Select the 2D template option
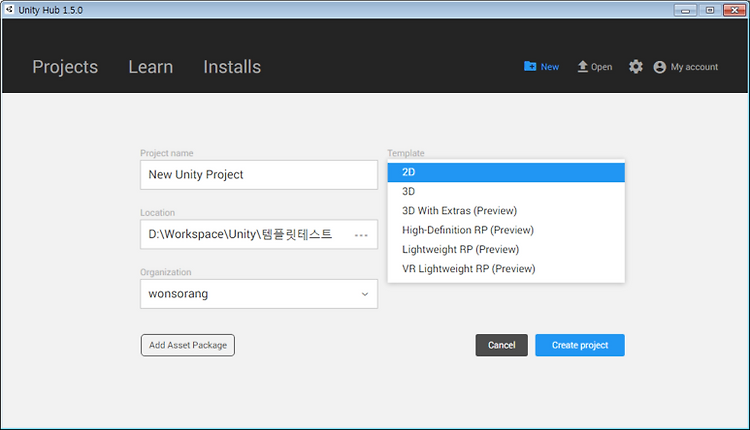The width and height of the screenshot is (750, 430). tap(506, 172)
